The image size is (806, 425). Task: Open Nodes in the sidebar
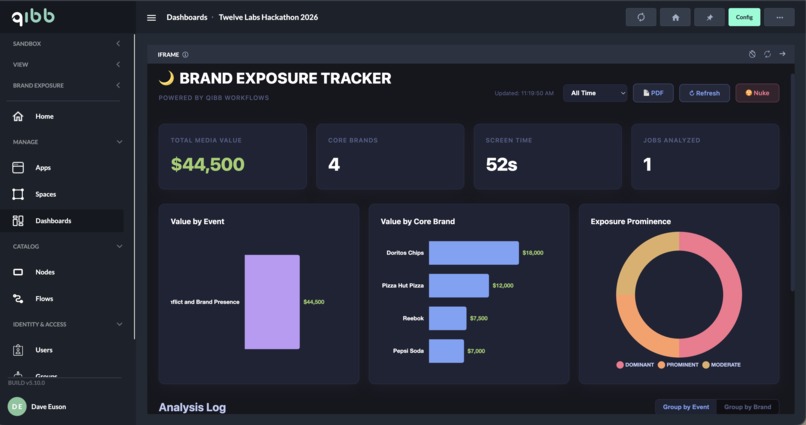(x=62, y=272)
